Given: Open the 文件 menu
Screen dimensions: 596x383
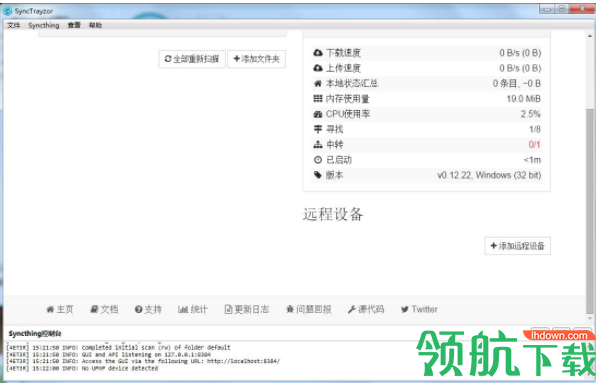Looking at the screenshot, I should (14, 25).
